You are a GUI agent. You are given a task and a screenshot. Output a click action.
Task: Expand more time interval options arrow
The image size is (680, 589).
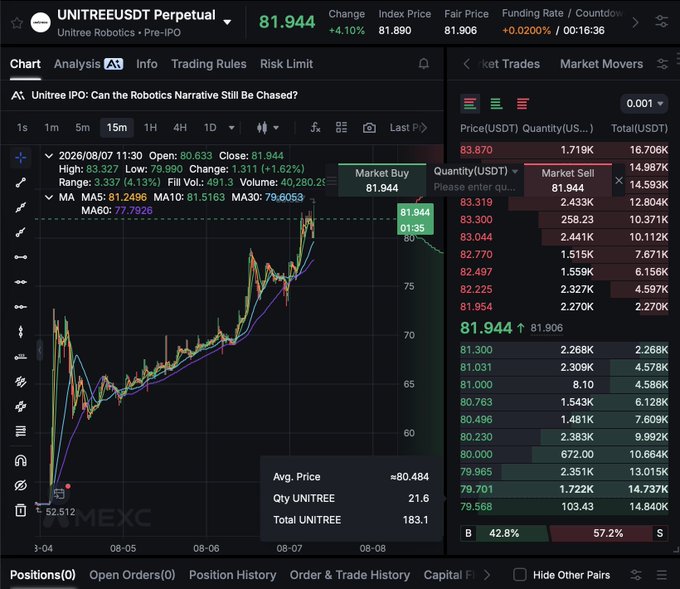click(x=232, y=128)
